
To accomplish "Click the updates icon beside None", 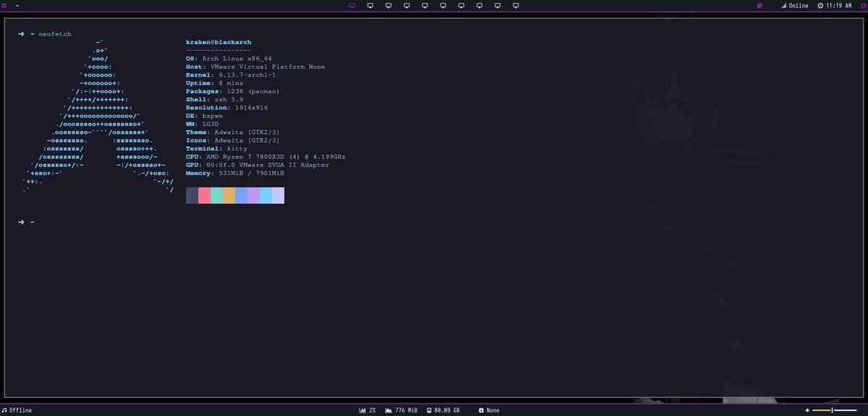I will pyautogui.click(x=481, y=410).
